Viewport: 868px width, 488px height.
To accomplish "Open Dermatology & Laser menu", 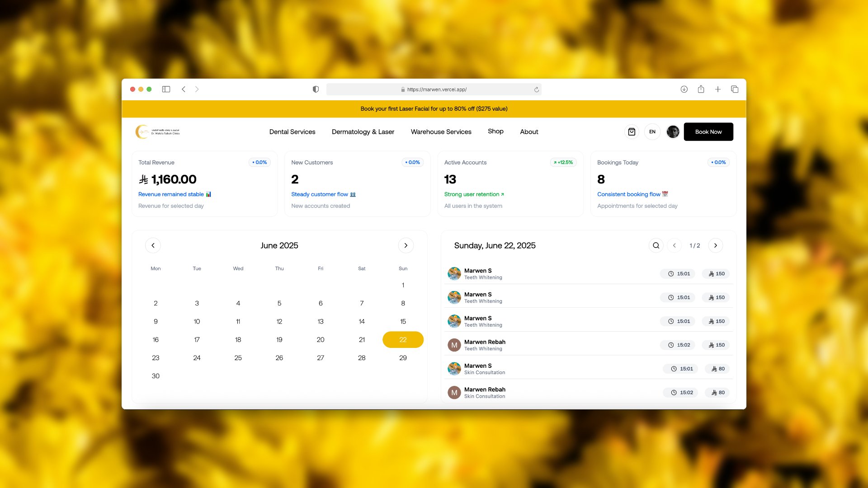I will pyautogui.click(x=363, y=131).
